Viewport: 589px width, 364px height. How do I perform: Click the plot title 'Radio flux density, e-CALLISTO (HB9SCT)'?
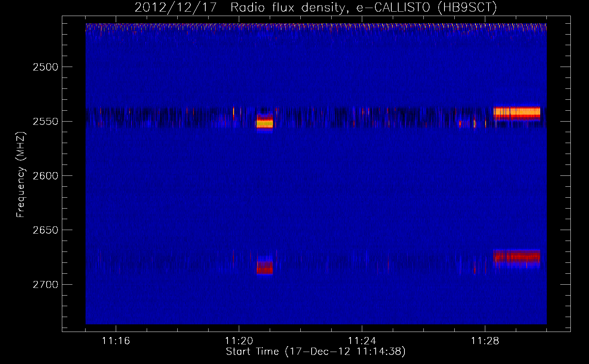point(364,8)
